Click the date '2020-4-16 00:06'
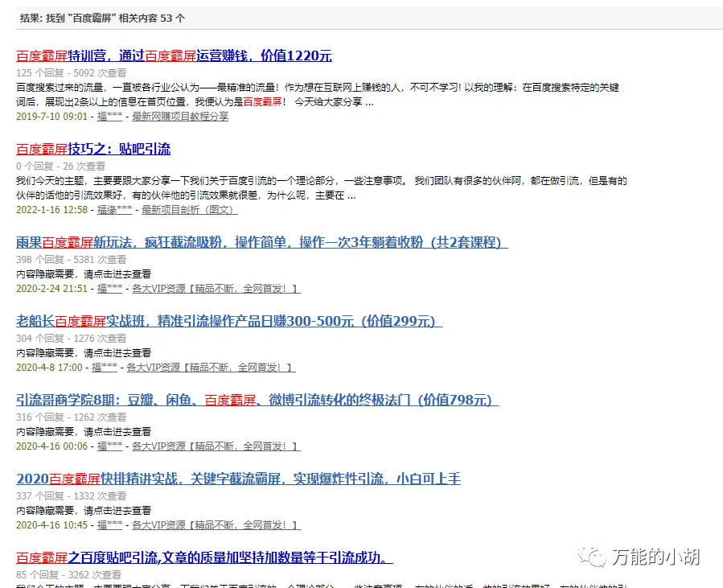The height and width of the screenshot is (588, 723). tap(51, 446)
